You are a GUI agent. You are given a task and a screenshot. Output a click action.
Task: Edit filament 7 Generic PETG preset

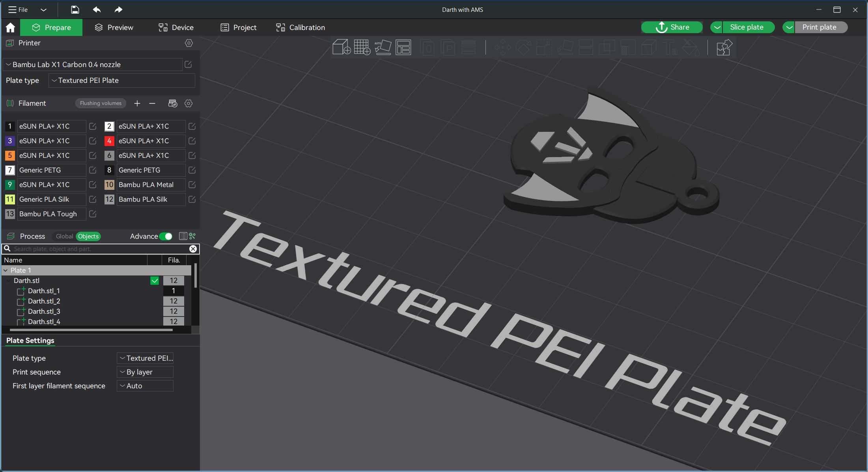tap(93, 170)
